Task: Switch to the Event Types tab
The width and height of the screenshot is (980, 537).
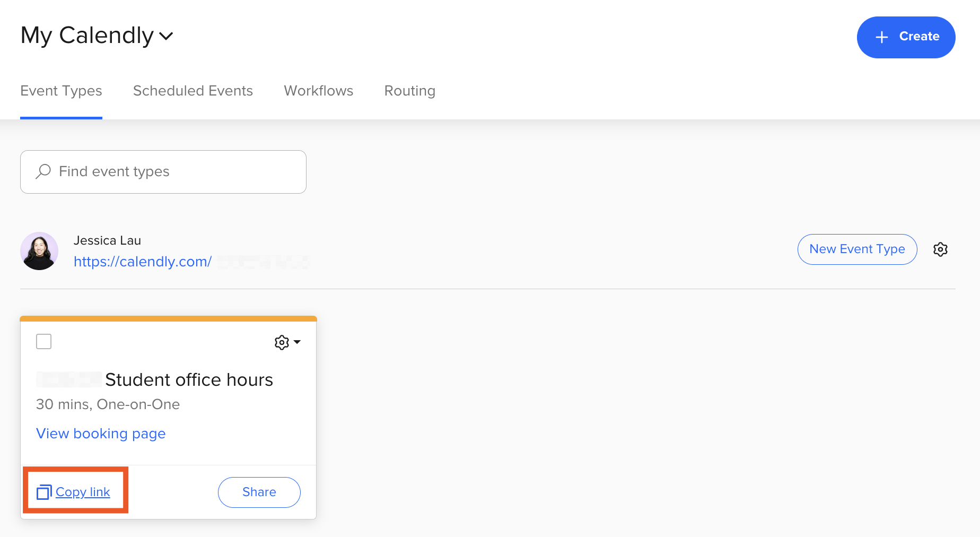Action: point(61,91)
